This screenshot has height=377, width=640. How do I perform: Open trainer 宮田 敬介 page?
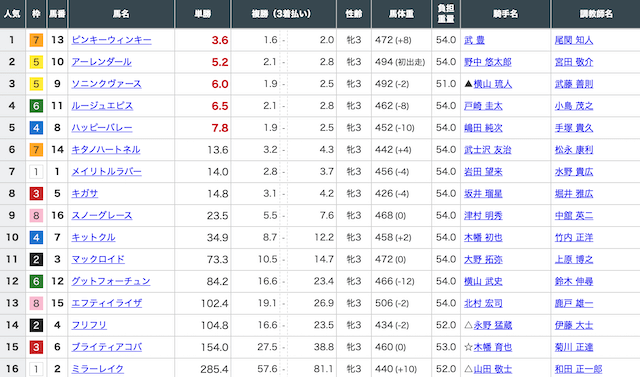click(574, 62)
